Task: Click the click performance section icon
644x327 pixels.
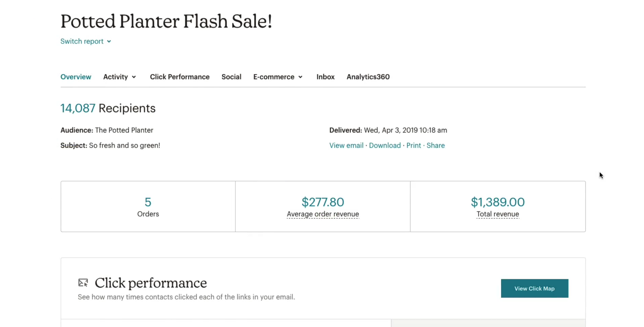Action: [83, 283]
